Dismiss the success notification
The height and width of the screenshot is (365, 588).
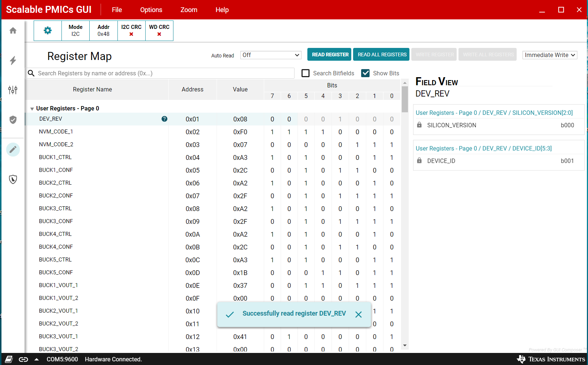point(359,315)
